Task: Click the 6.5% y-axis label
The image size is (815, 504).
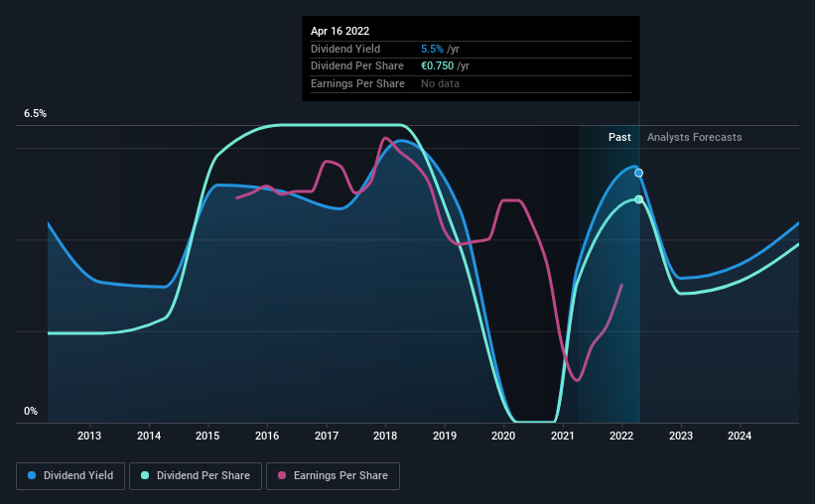Action: click(36, 114)
